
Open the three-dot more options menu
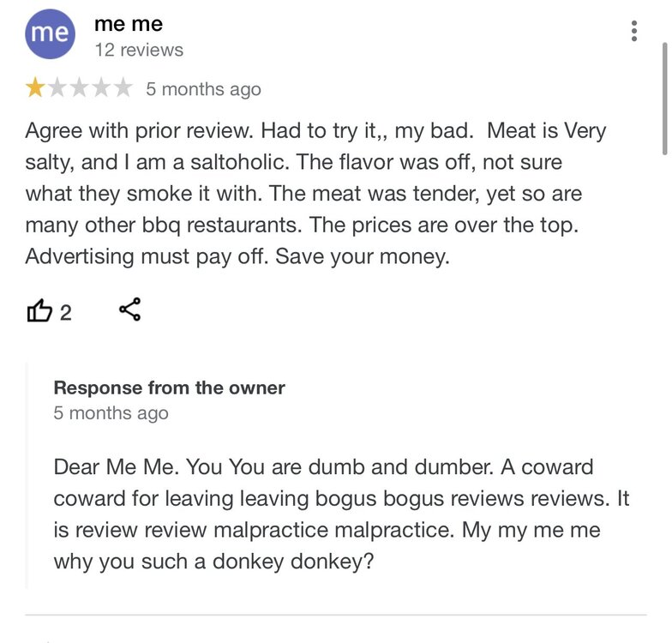[634, 32]
